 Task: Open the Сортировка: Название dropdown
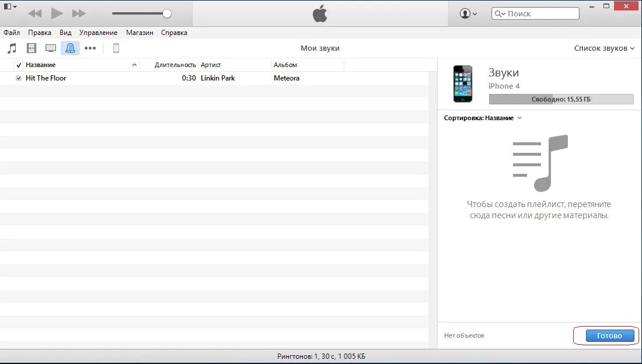(x=483, y=118)
